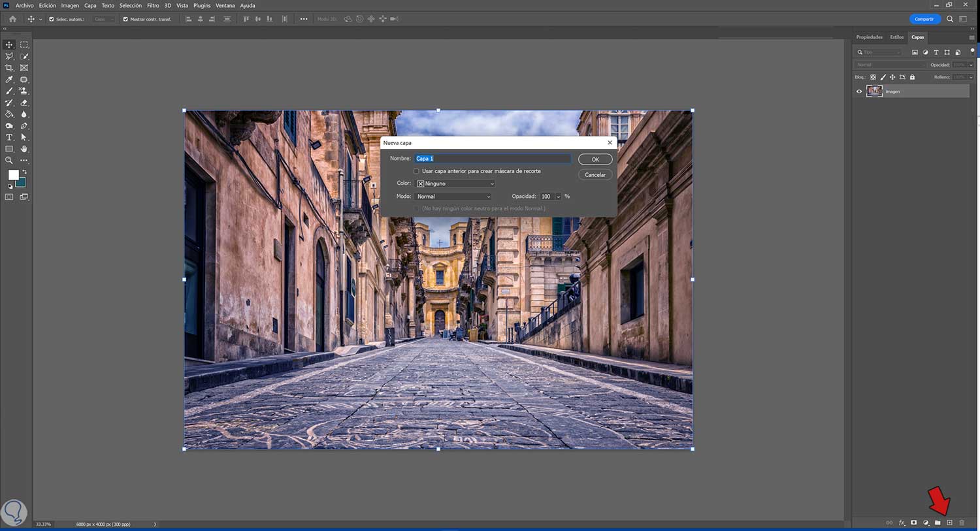Choose the Zoom tool in toolbar
The image size is (980, 531).
coord(9,161)
